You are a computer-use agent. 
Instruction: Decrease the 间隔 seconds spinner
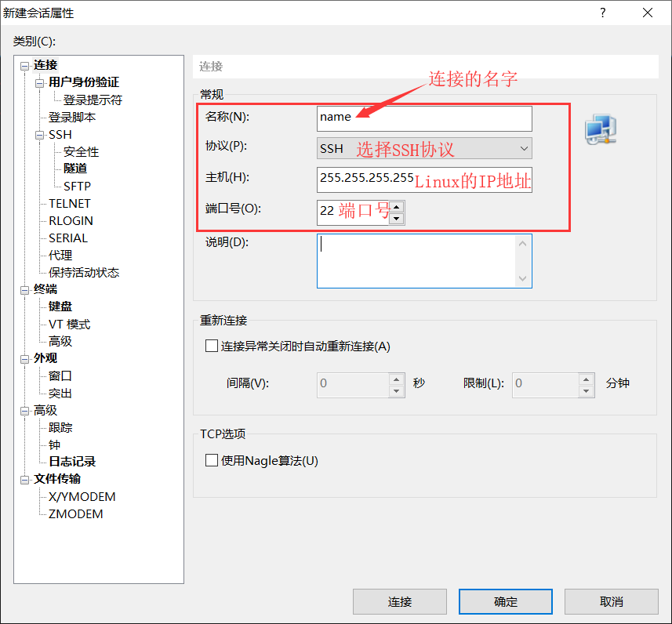(x=397, y=391)
